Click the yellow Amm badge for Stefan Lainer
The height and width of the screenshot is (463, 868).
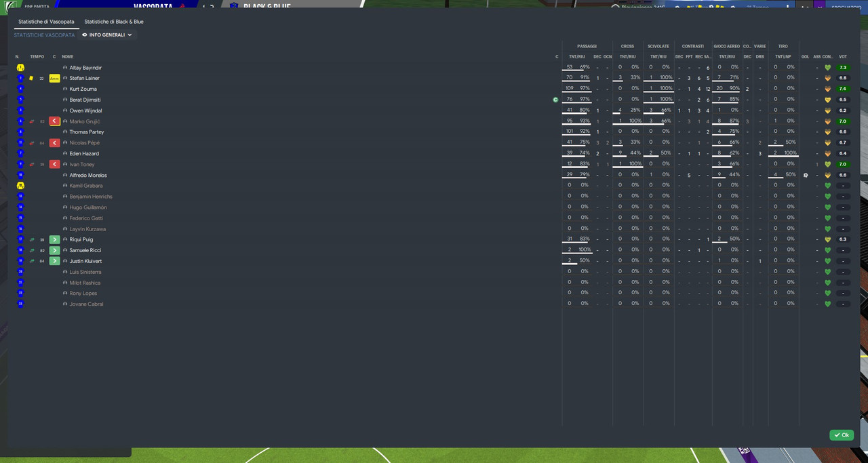(54, 79)
